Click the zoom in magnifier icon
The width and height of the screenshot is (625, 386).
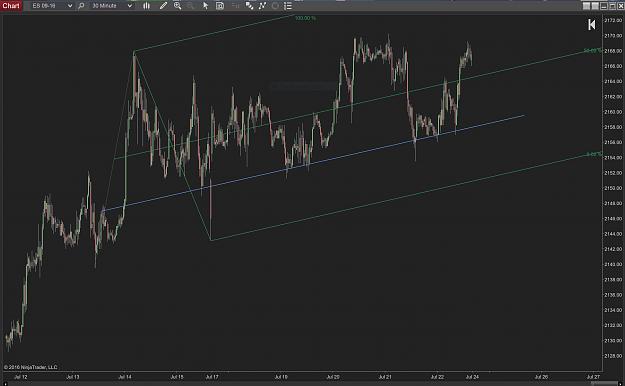[x=177, y=6]
